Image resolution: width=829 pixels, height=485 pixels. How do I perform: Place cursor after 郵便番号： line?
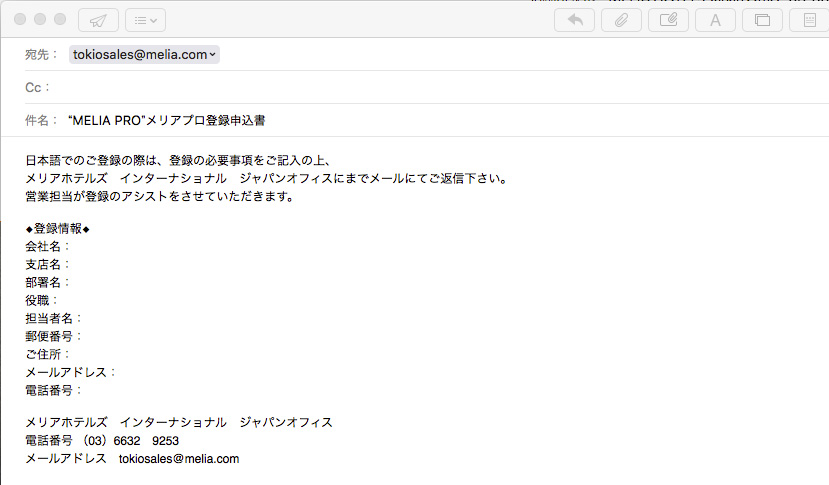pos(86,336)
